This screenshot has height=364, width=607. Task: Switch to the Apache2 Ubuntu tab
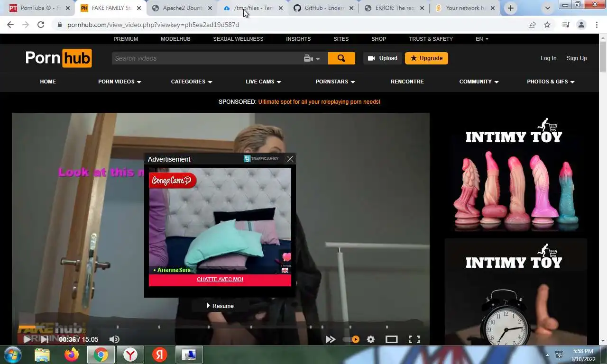tap(182, 8)
